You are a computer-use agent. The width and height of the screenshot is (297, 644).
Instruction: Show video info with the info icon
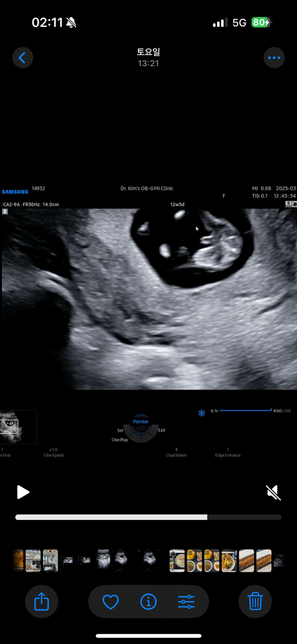click(x=148, y=602)
